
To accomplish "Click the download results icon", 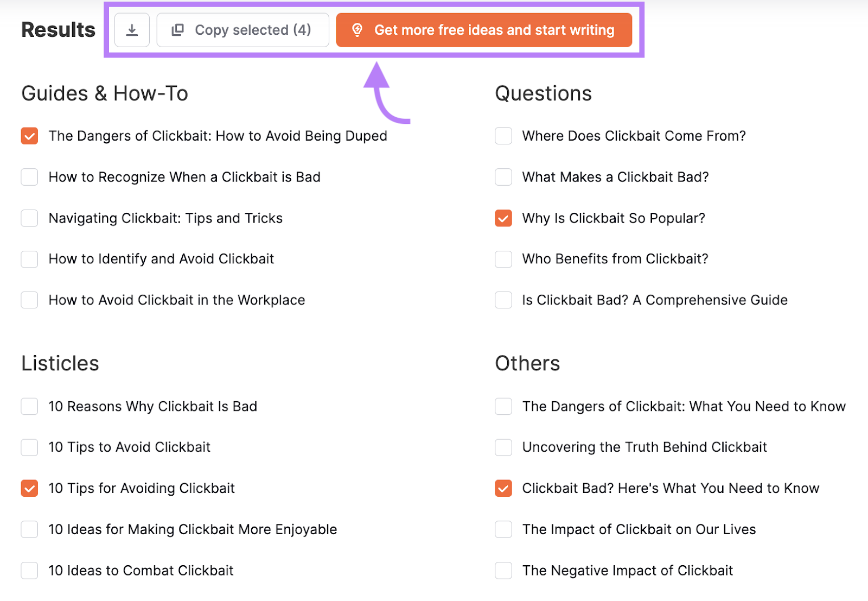I will click(132, 30).
